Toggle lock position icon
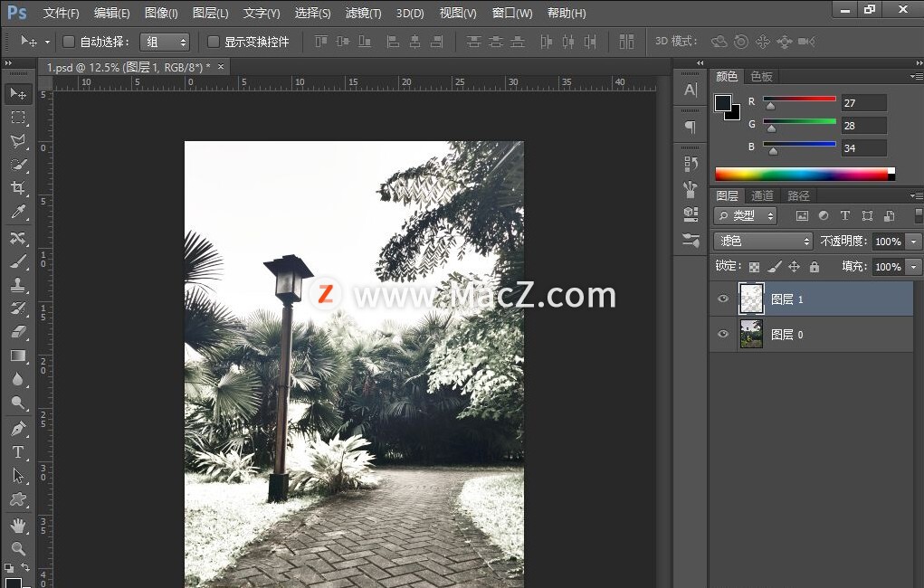The height and width of the screenshot is (588, 924). point(795,267)
